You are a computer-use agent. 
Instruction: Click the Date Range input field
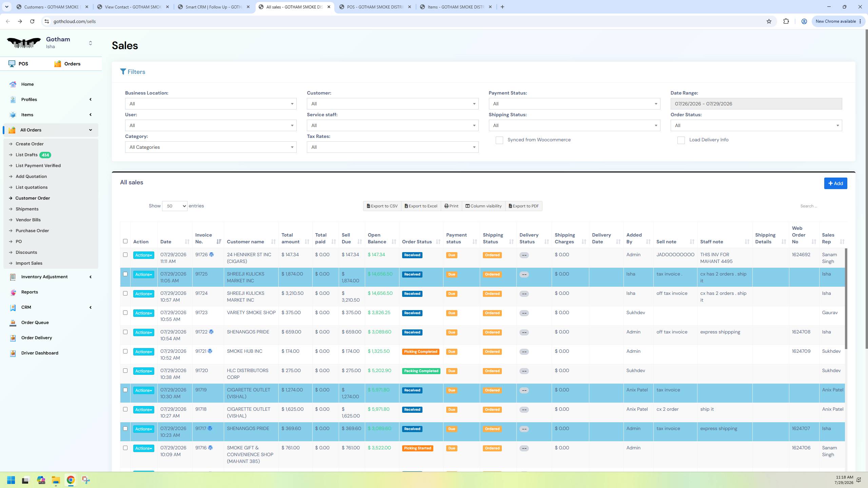tap(756, 104)
